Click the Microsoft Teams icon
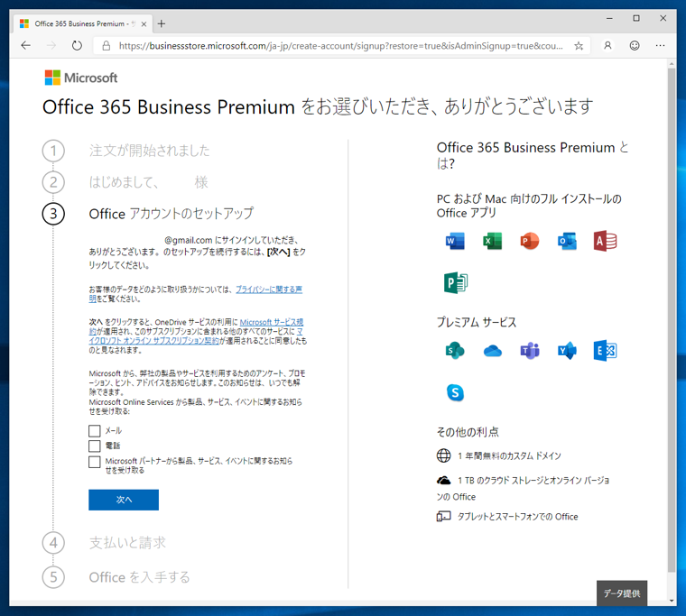The image size is (686, 616). (530, 351)
